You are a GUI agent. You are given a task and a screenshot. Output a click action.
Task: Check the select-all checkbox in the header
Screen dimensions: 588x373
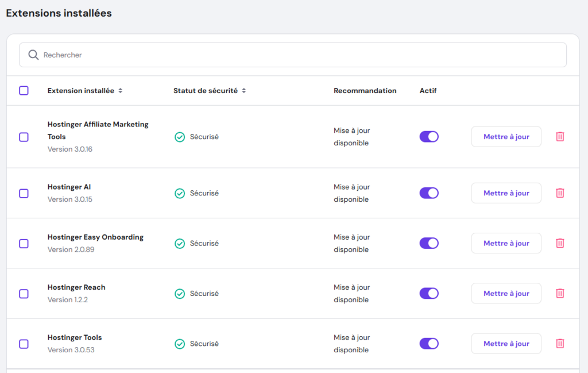point(24,90)
